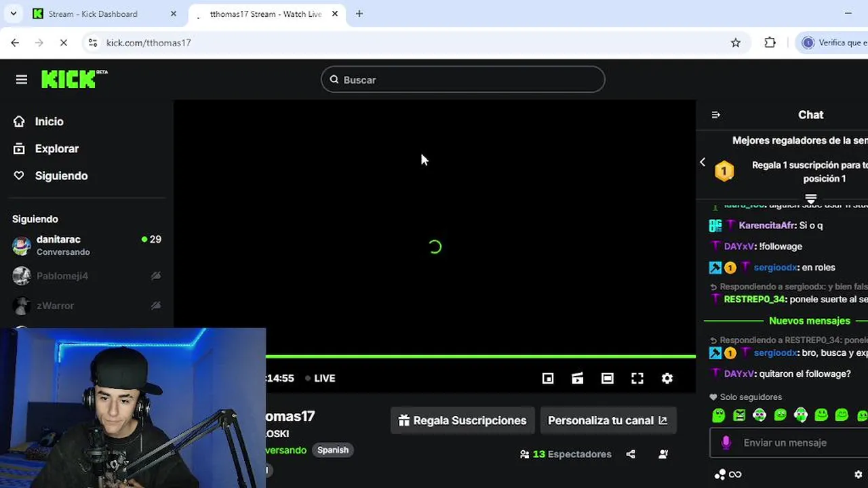Stop page loading with X button

click(63, 43)
